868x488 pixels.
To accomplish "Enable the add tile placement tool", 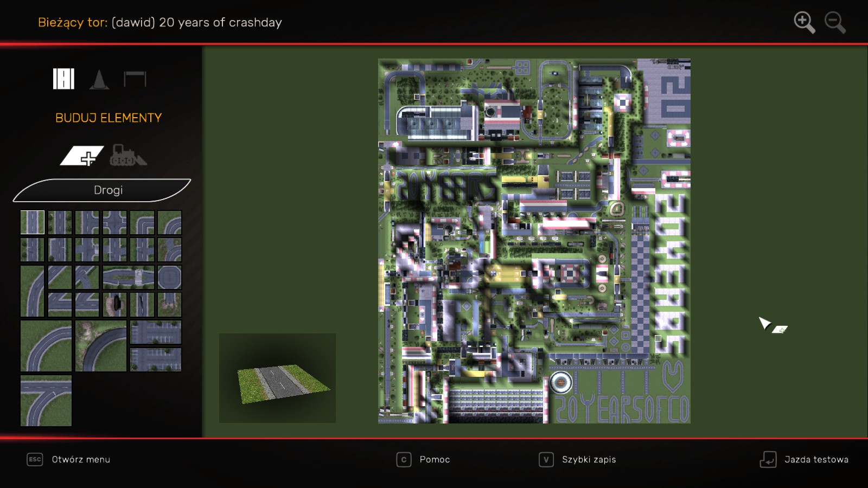I will pos(82,156).
